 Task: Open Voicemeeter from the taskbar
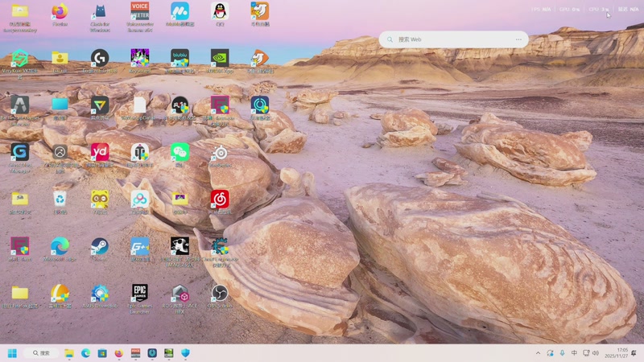coord(135,353)
